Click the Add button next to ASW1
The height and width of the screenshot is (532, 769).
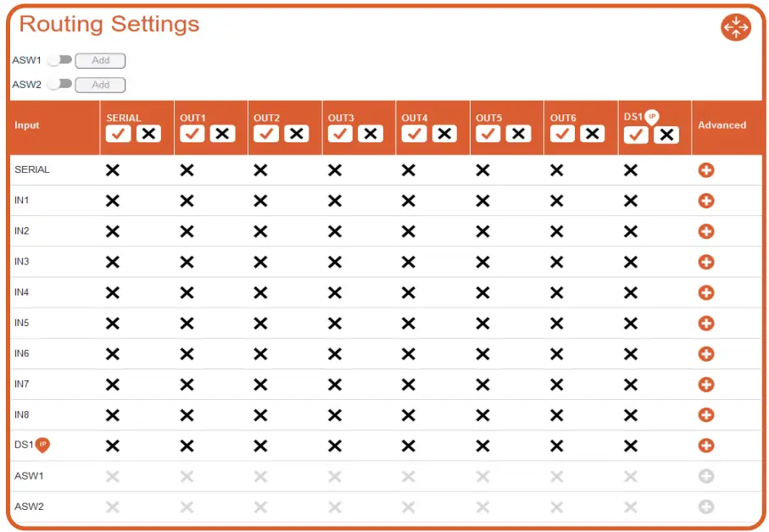pos(100,60)
